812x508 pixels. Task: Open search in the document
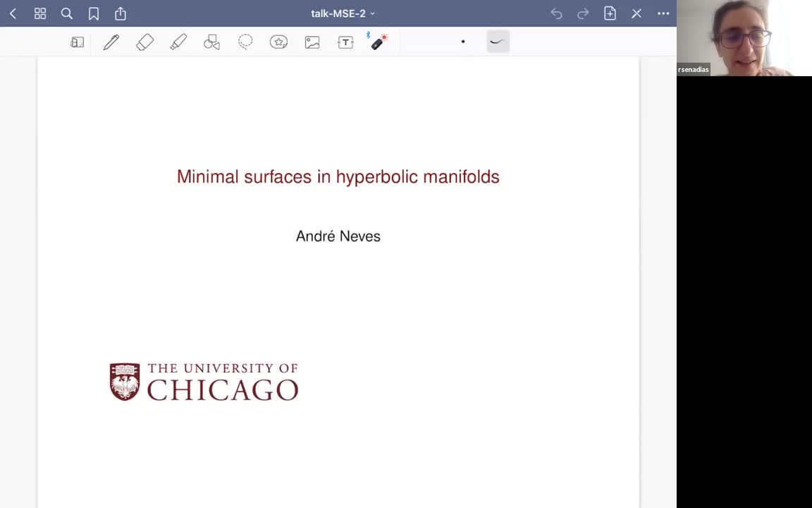[67, 13]
